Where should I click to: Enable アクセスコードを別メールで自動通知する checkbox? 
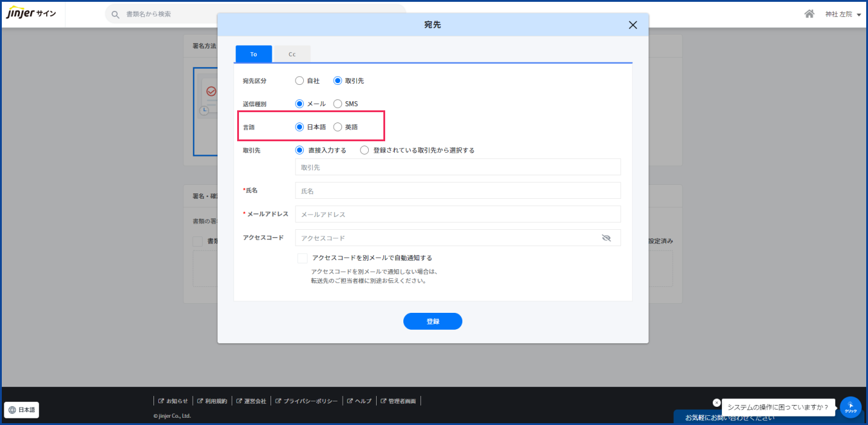pyautogui.click(x=302, y=258)
